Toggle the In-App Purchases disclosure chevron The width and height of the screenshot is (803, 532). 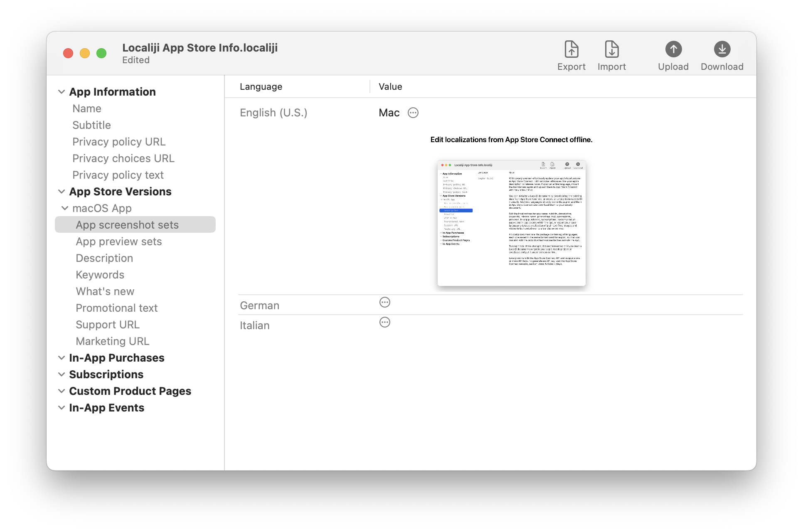(62, 358)
